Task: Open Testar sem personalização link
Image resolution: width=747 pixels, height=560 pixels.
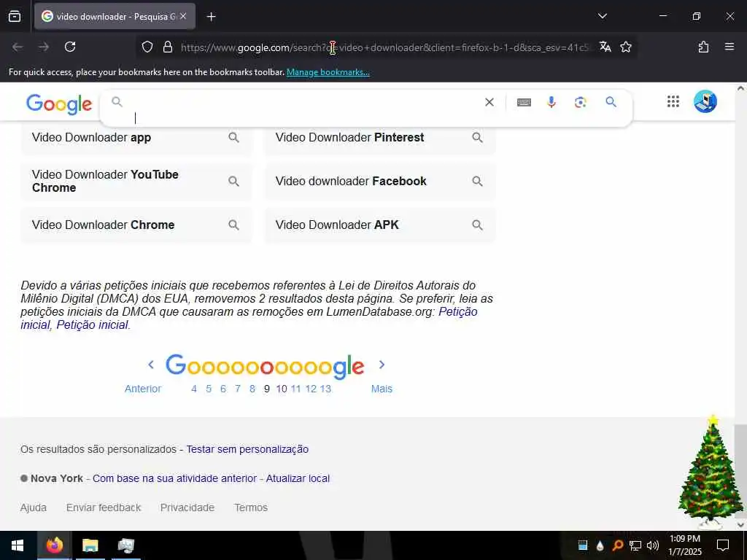Action: (x=247, y=449)
